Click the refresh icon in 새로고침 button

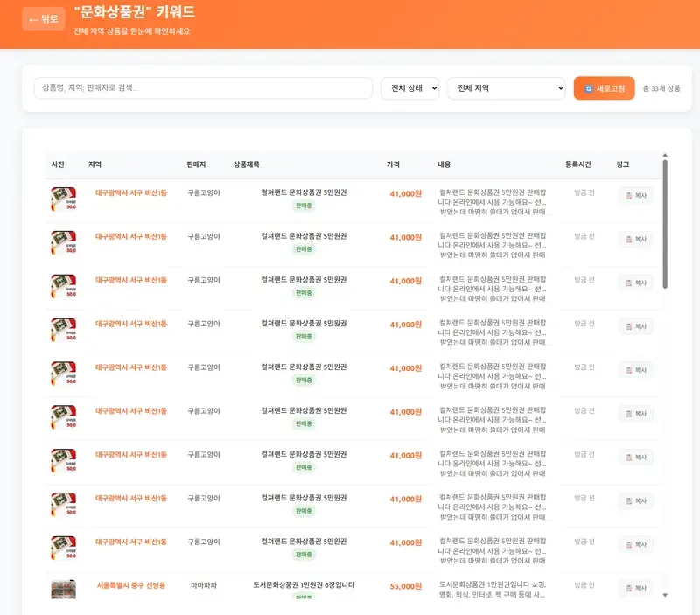tap(589, 88)
